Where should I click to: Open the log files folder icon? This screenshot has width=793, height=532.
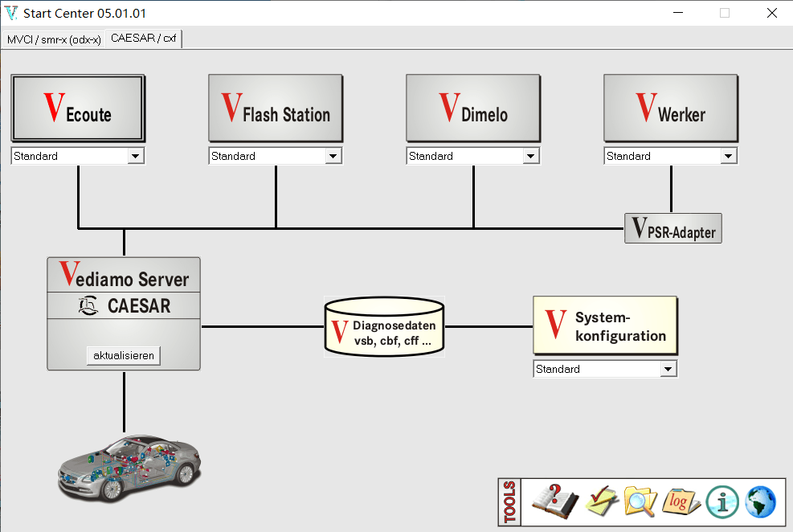coord(680,501)
